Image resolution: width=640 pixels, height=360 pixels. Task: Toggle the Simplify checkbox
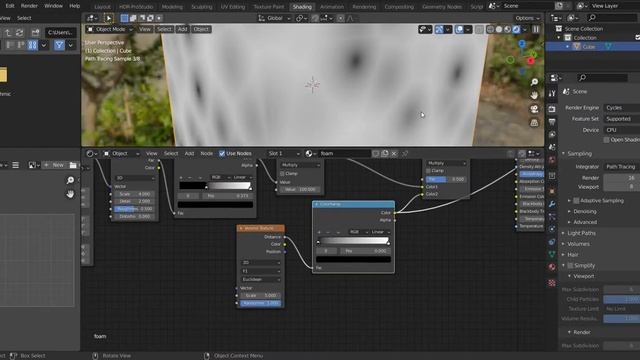570,265
